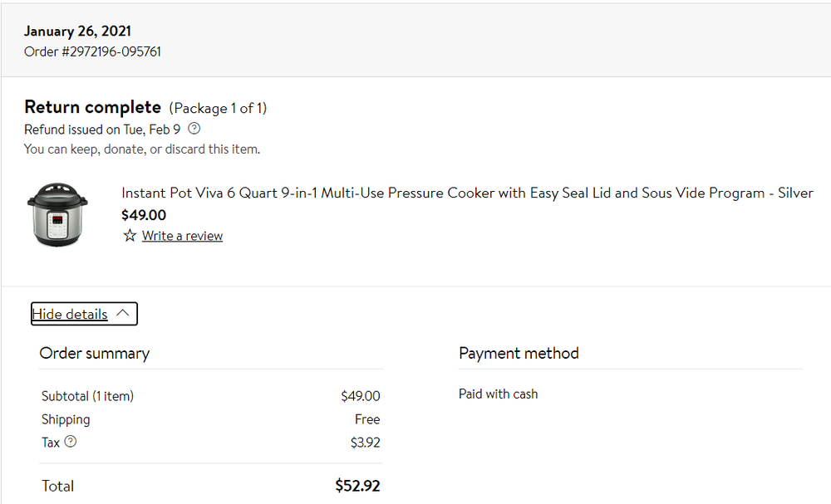Click the $49.00 item price under the title
The image size is (831, 504).
[x=144, y=215]
